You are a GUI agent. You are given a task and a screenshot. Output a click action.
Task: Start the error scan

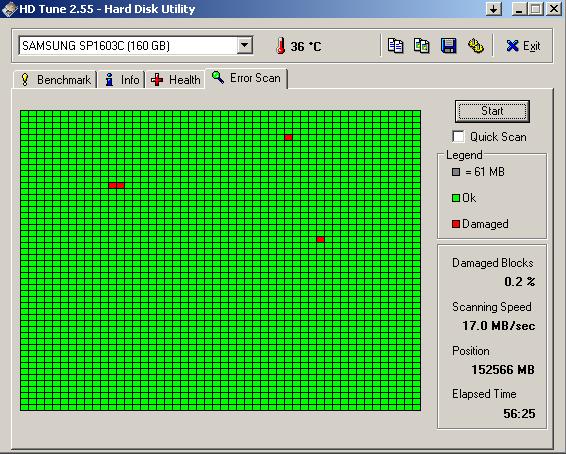pos(492,111)
